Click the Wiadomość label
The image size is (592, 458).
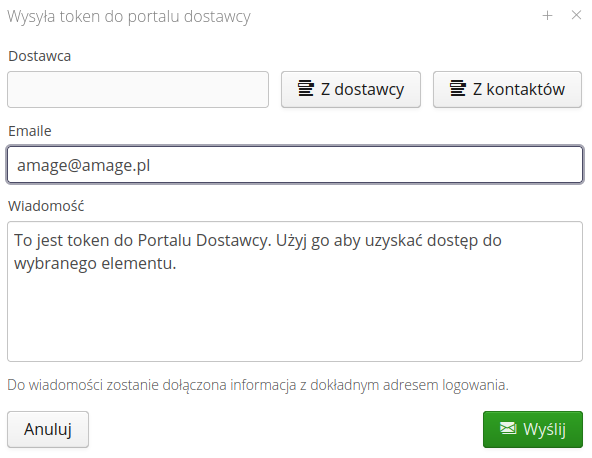pyautogui.click(x=46, y=206)
